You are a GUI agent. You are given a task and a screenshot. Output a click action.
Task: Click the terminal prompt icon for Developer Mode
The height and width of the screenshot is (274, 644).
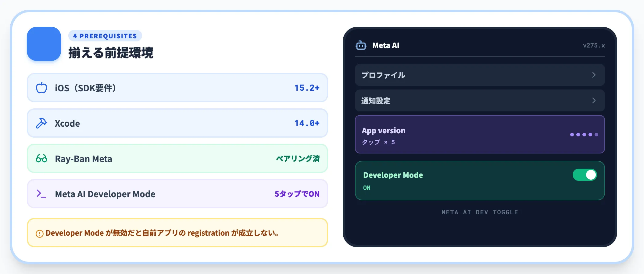41,194
